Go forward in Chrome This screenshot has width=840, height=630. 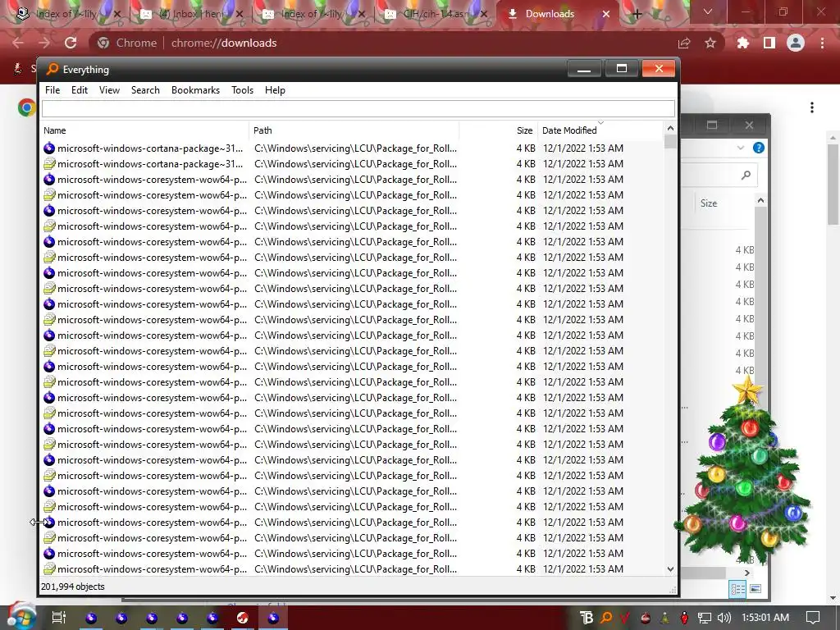pos(44,43)
